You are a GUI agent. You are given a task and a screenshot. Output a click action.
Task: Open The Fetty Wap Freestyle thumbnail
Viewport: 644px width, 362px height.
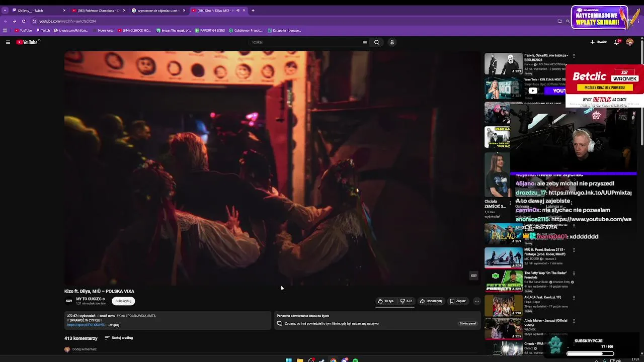tap(503, 281)
